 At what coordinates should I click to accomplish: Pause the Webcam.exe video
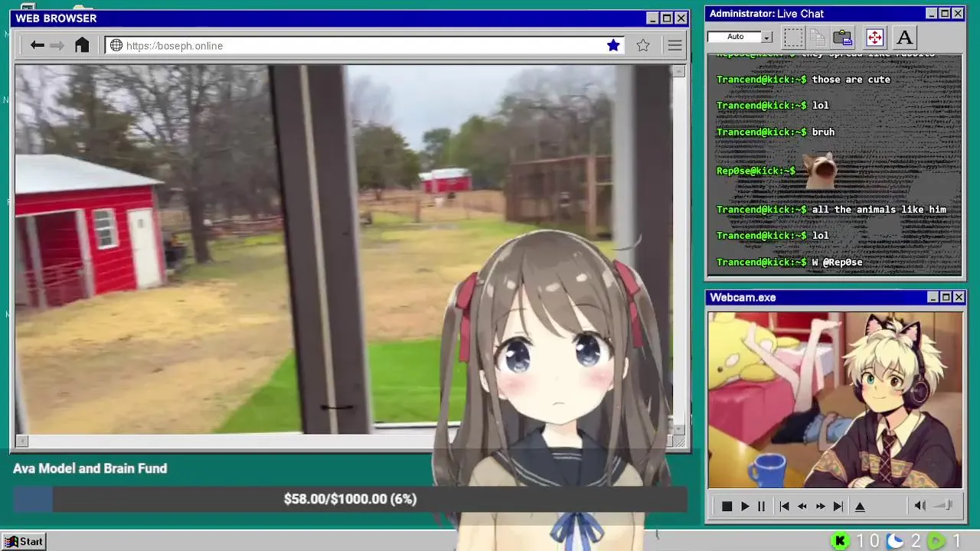coord(761,506)
